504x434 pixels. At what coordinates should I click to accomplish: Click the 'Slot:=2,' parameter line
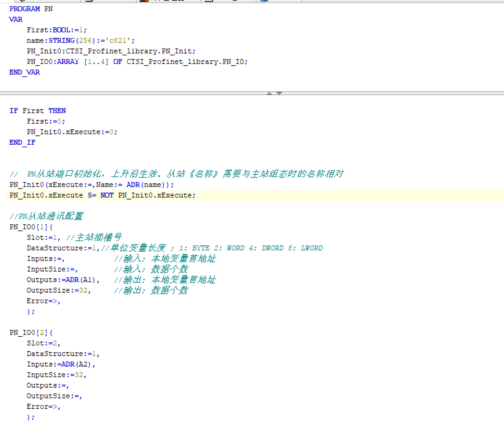click(x=44, y=343)
